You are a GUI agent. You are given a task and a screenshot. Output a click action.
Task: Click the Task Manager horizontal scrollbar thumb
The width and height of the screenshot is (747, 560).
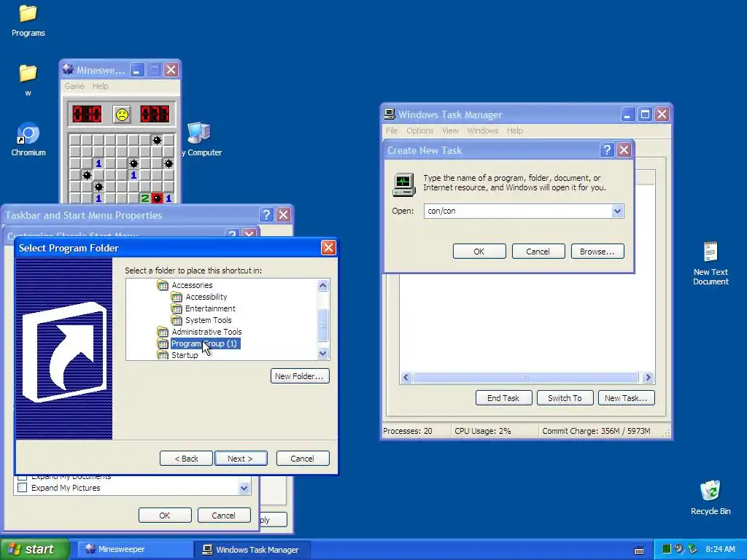pyautogui.click(x=525, y=378)
